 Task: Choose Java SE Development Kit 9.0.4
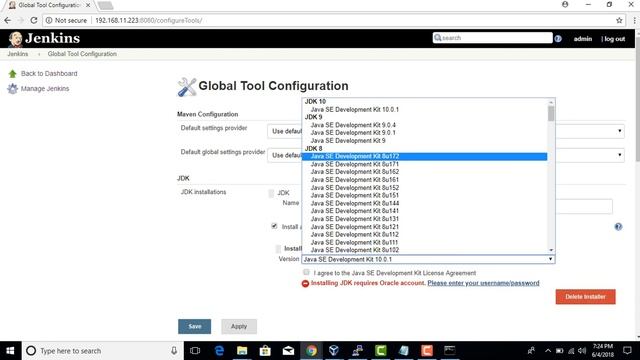pos(424,125)
